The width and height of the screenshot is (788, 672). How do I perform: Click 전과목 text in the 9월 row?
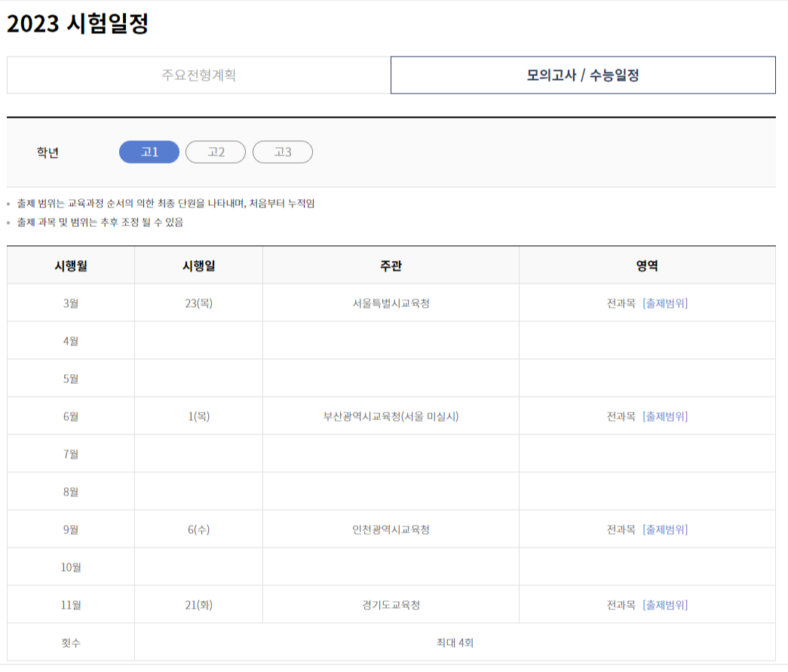coord(621,529)
